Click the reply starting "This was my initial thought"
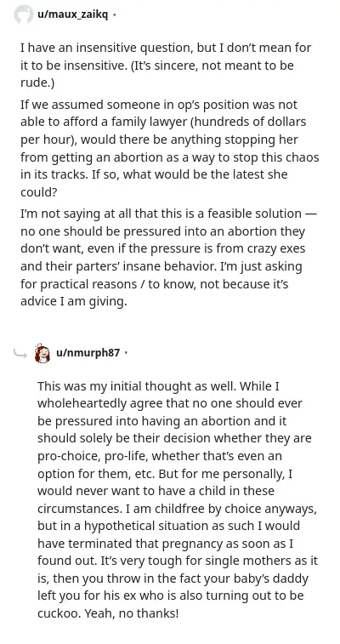This screenshot has width=340, height=644. coord(178,499)
